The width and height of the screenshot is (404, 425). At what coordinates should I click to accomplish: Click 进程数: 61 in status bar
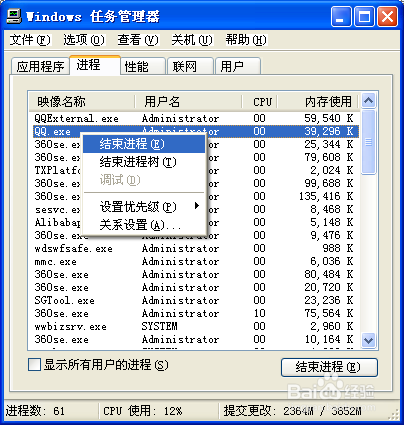[x=35, y=411]
